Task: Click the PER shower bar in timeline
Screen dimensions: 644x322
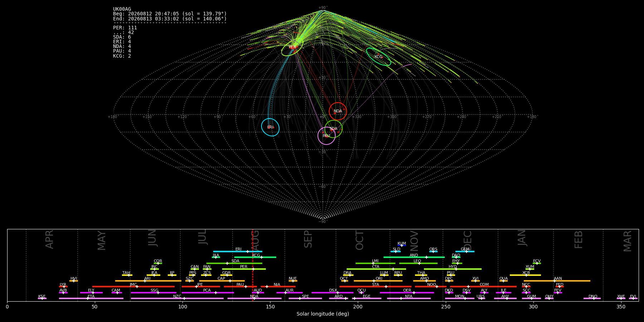Action: click(x=244, y=269)
